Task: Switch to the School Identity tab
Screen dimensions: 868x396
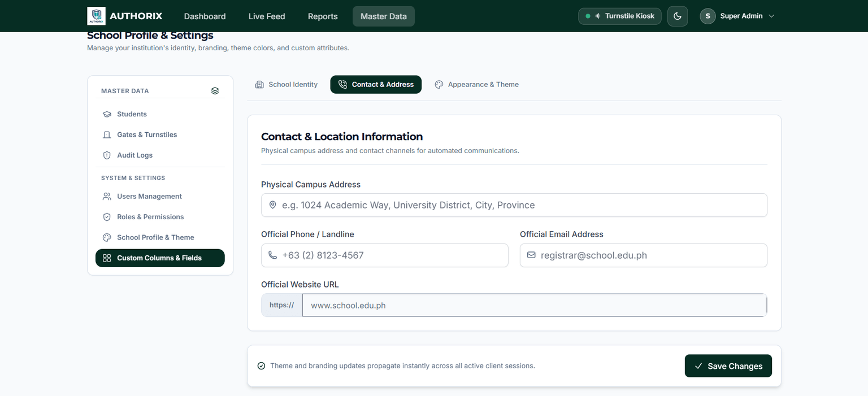Action: tap(287, 84)
